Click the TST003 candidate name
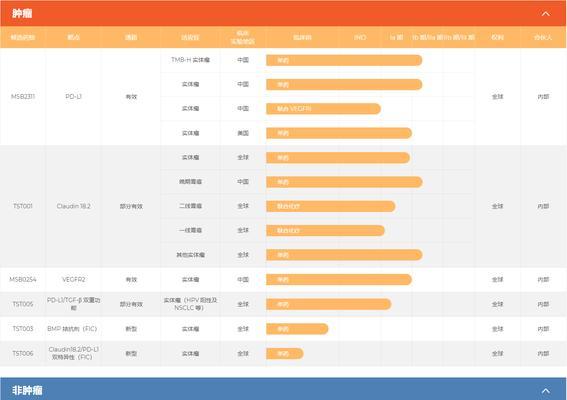 [23, 329]
